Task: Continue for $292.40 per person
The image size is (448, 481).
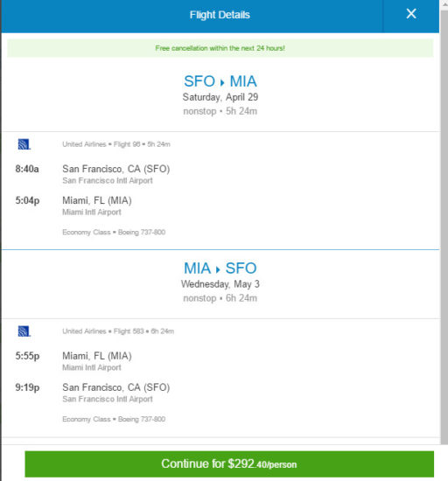Action: [229, 464]
